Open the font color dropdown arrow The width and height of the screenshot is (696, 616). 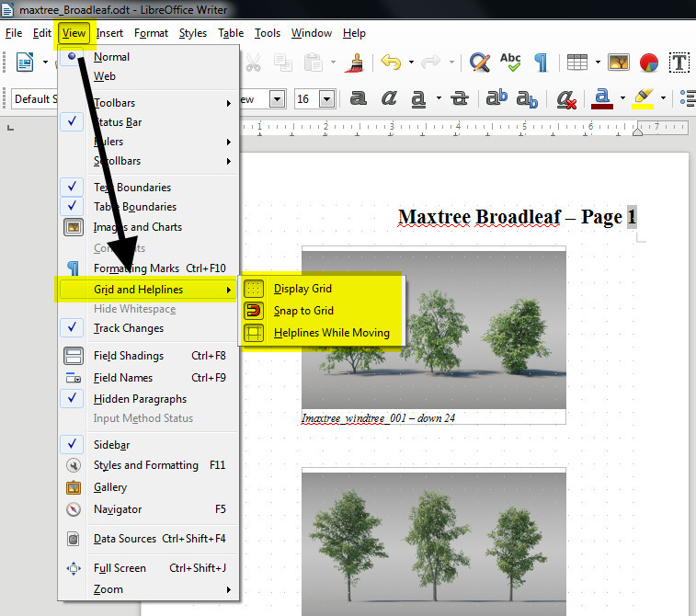[x=623, y=98]
